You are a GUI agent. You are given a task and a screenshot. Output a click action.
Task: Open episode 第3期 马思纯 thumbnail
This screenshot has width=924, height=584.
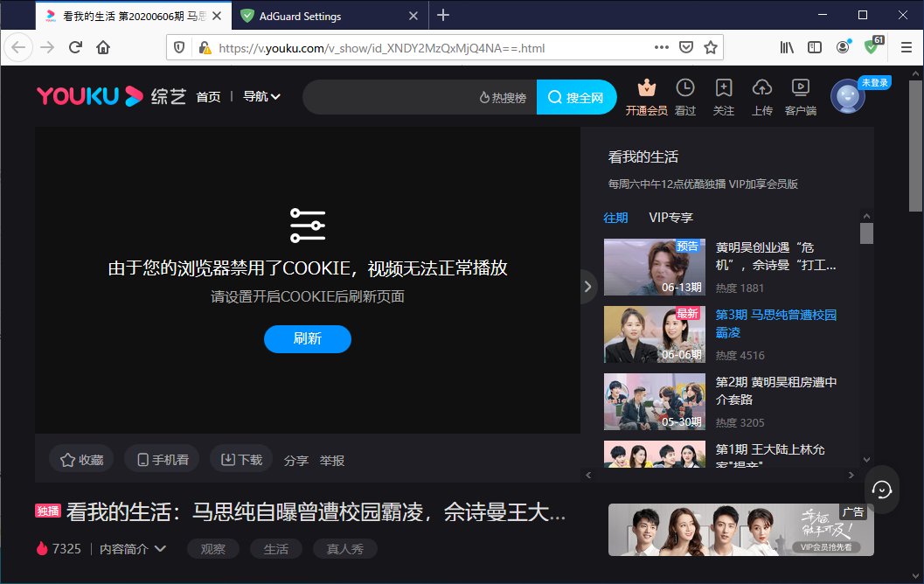[x=654, y=334]
